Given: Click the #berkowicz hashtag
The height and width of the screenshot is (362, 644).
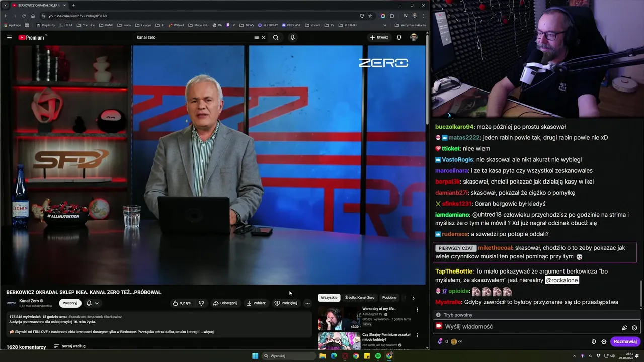Looking at the screenshot, I should 113,317.
